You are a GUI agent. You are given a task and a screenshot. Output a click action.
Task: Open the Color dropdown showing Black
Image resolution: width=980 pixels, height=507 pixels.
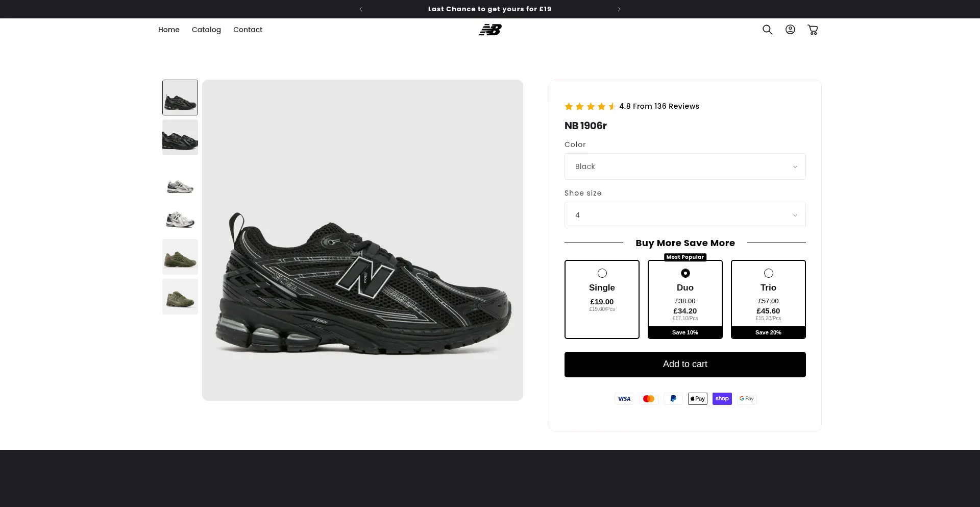click(x=685, y=166)
